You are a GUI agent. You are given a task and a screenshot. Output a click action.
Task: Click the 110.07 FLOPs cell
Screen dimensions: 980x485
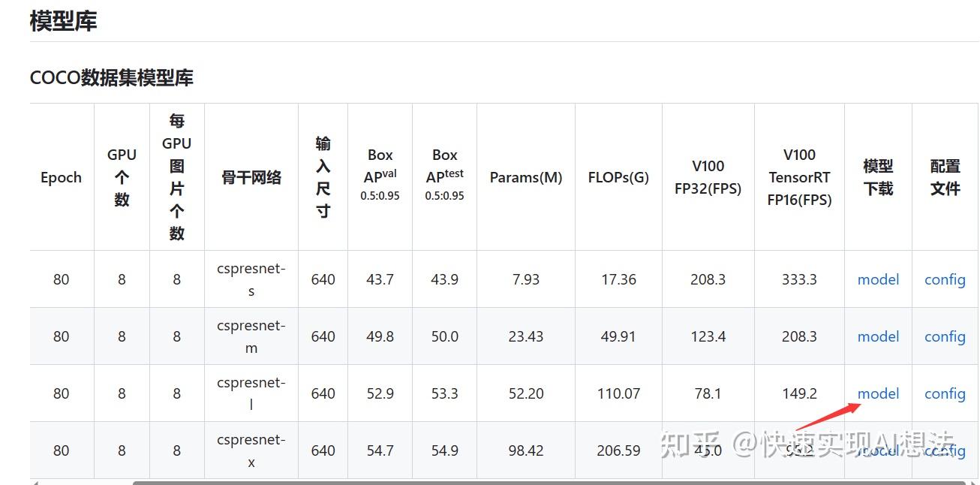(x=618, y=393)
